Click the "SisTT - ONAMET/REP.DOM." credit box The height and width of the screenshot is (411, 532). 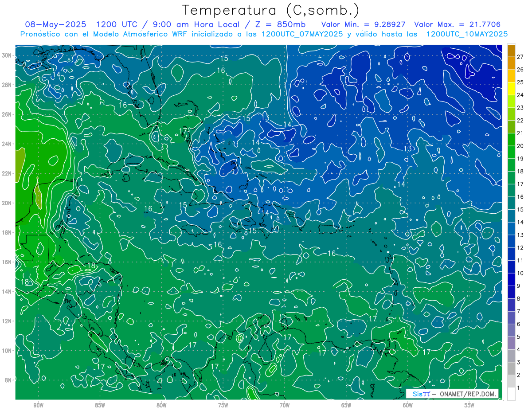(x=452, y=394)
